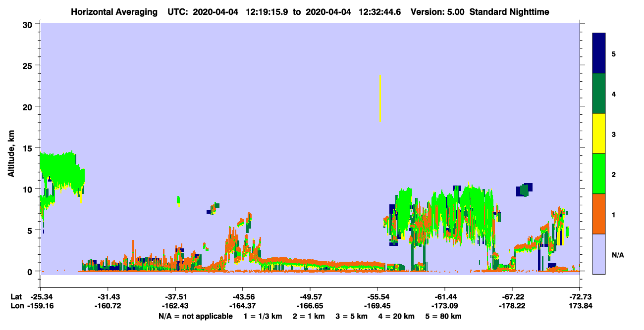The height and width of the screenshot is (330, 644).
Task: Click legend text '2 = 1 km'
Action: click(x=309, y=316)
